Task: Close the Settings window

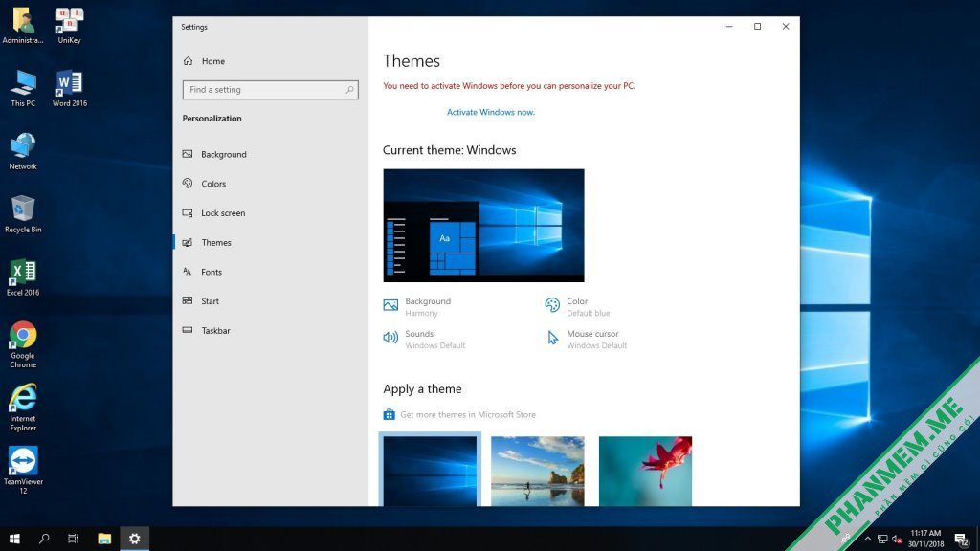Action: coord(786,26)
